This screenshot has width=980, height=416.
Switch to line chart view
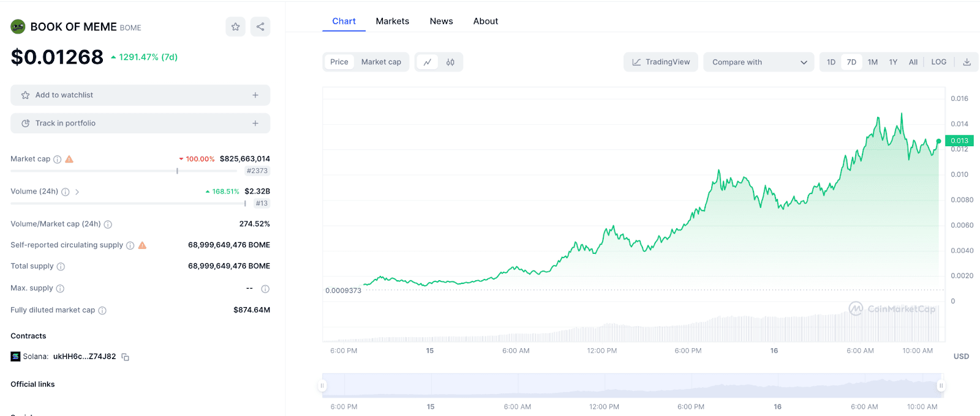[x=428, y=62]
